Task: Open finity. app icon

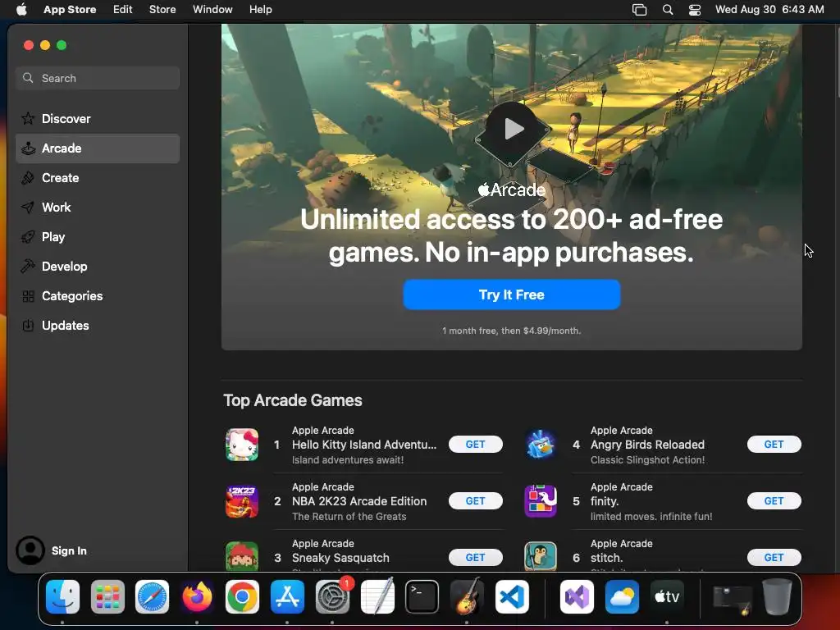Action: point(541,501)
